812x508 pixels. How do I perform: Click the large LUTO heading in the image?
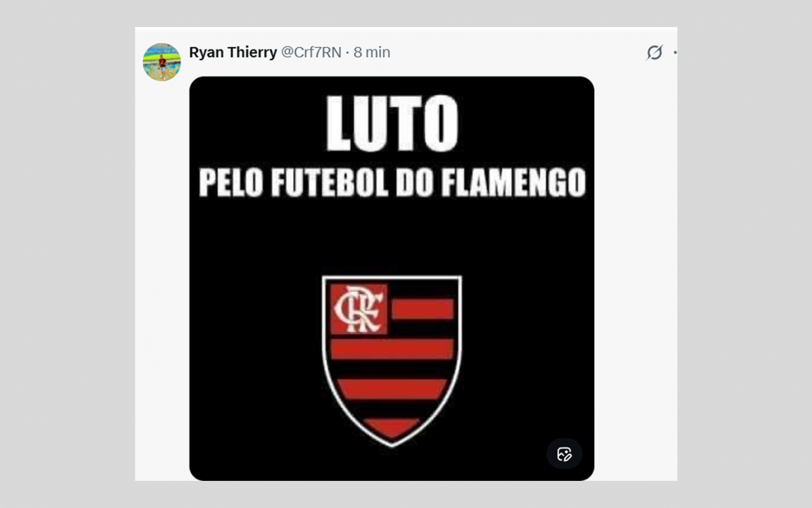392,124
